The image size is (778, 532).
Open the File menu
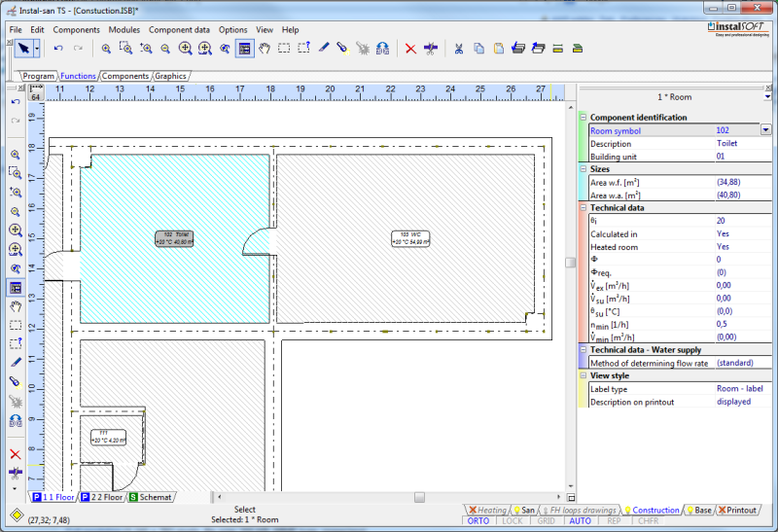[16, 30]
